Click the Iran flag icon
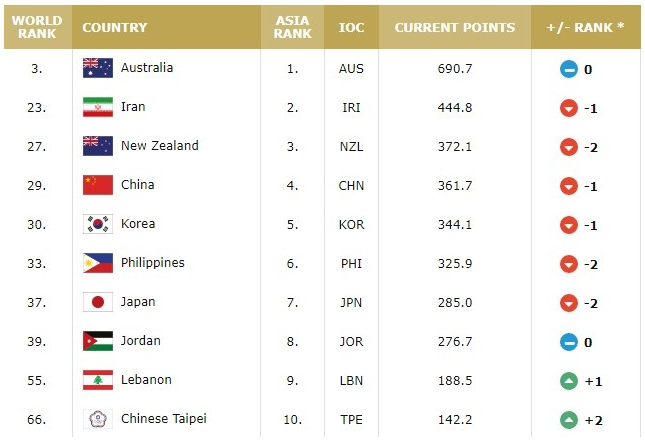 click(97, 107)
